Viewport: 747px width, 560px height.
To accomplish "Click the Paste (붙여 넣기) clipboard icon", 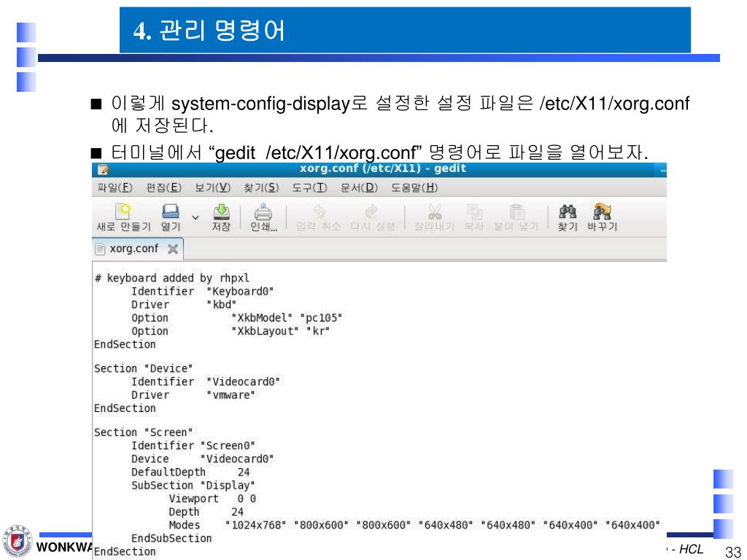I will 516,211.
